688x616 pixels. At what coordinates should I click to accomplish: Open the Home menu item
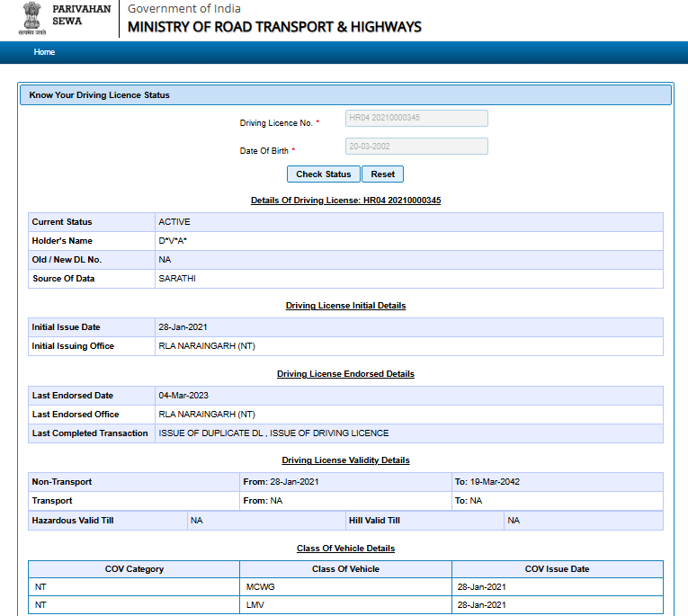click(44, 52)
